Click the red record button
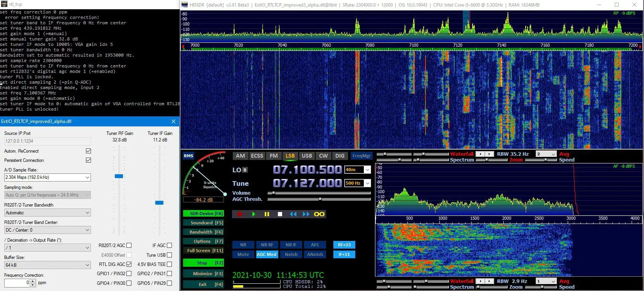 [x=240, y=214]
